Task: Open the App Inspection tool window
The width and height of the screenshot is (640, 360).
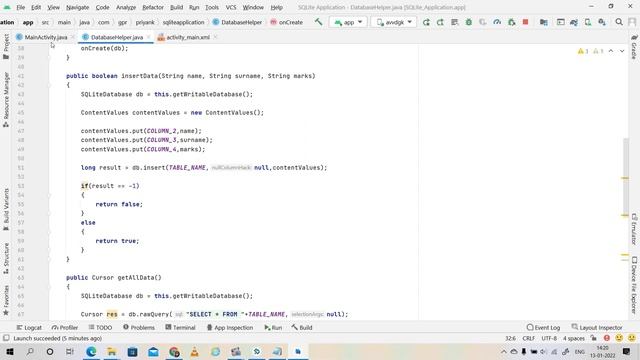Action: (x=230, y=327)
